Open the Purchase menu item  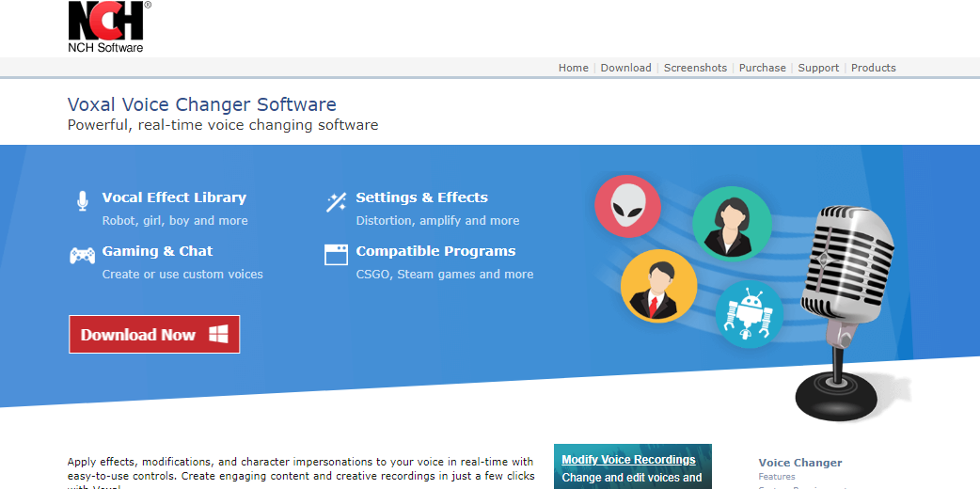tap(762, 68)
